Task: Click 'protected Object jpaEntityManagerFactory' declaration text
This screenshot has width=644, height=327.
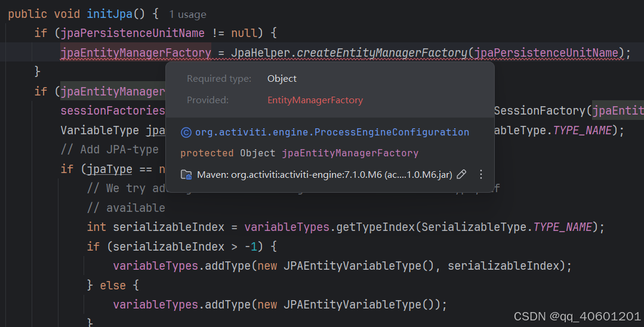Action: click(x=300, y=153)
